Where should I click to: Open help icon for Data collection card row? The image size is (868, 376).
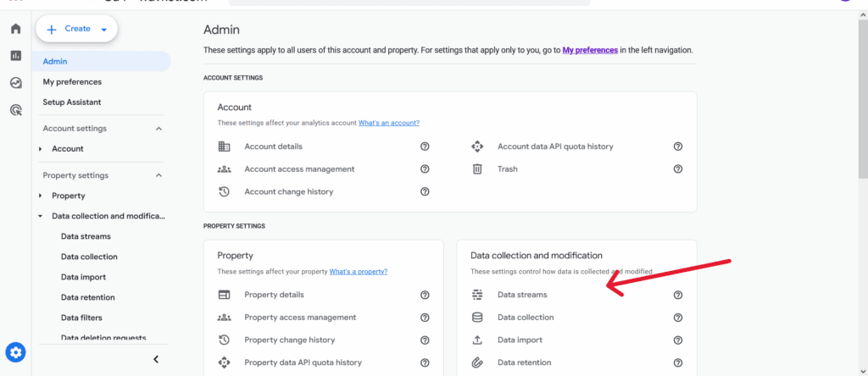tap(677, 318)
